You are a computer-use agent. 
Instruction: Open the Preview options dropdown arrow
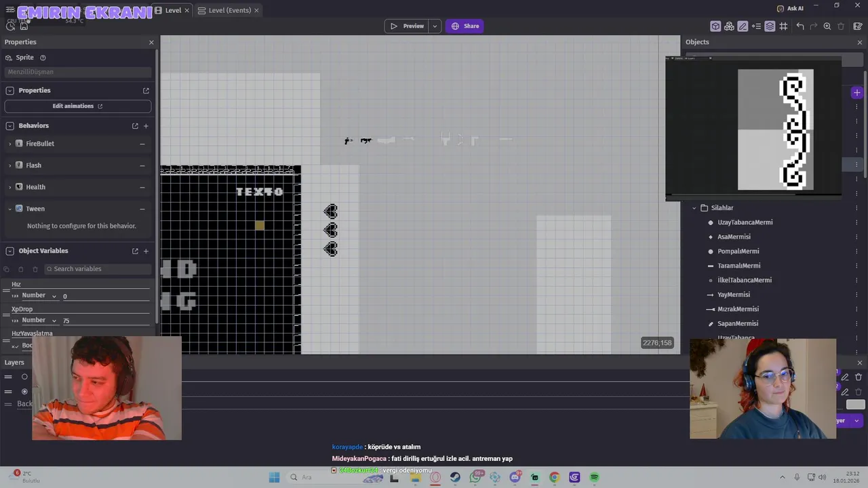click(435, 26)
